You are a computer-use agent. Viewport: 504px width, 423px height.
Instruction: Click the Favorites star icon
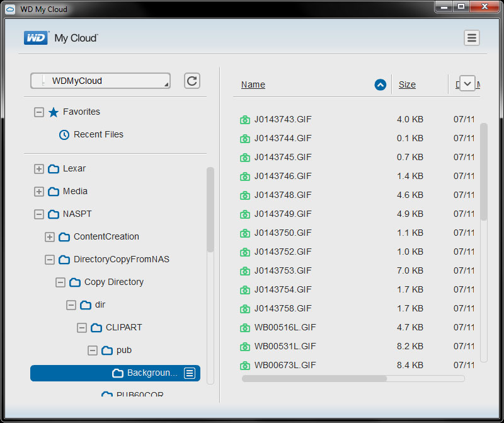[x=54, y=112]
